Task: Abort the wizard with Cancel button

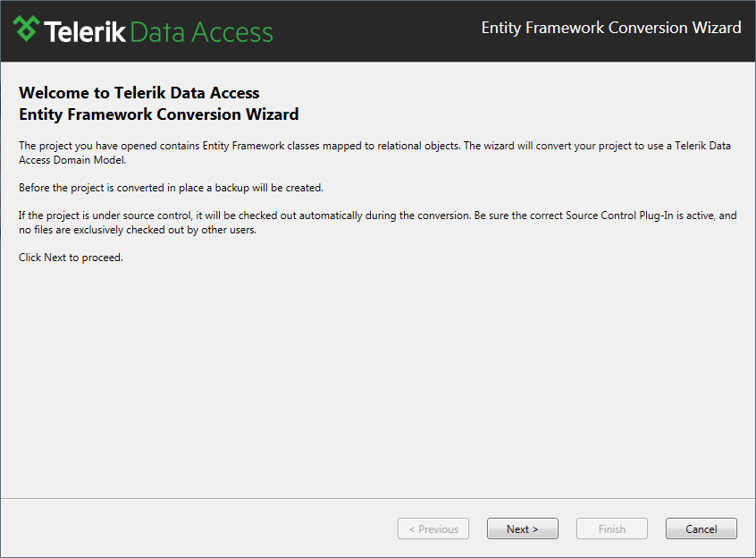Action: 701,528
